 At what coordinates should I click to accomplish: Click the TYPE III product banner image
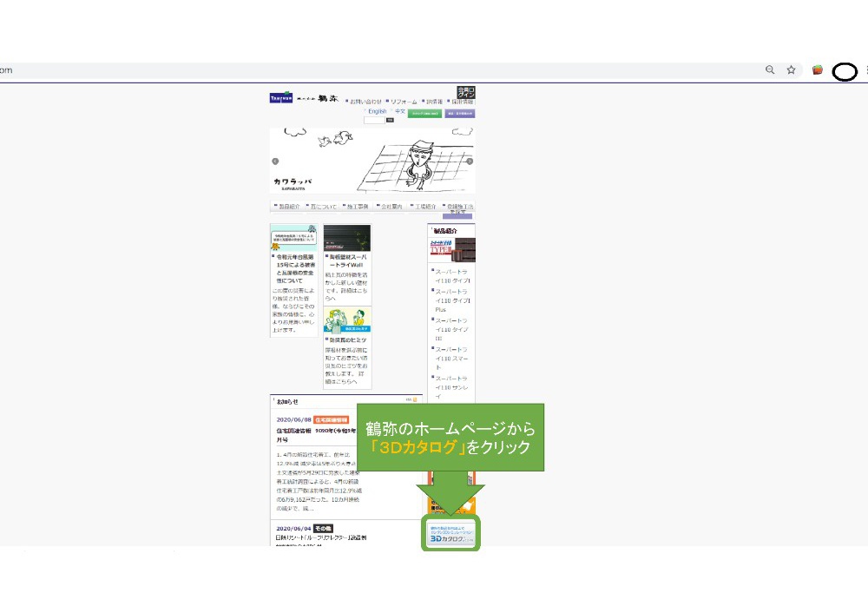point(452,250)
